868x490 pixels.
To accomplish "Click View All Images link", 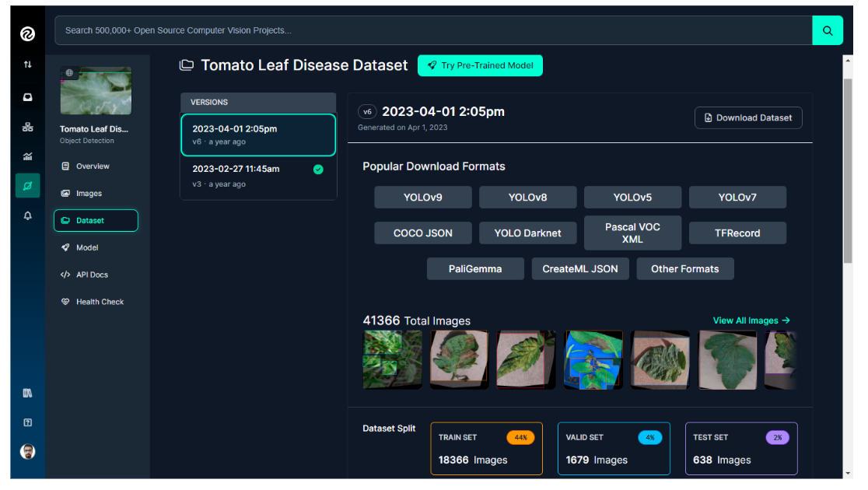I will pos(751,320).
